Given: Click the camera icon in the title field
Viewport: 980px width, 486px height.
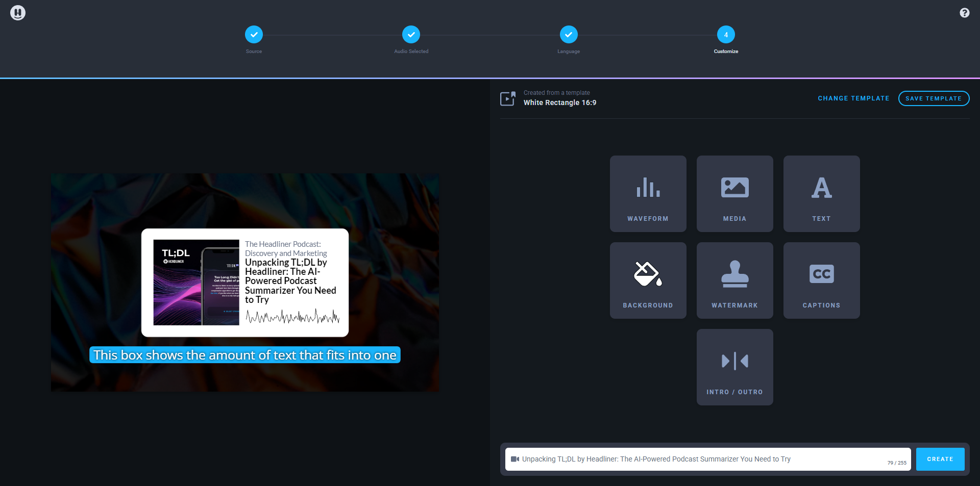Looking at the screenshot, I should pyautogui.click(x=515, y=459).
